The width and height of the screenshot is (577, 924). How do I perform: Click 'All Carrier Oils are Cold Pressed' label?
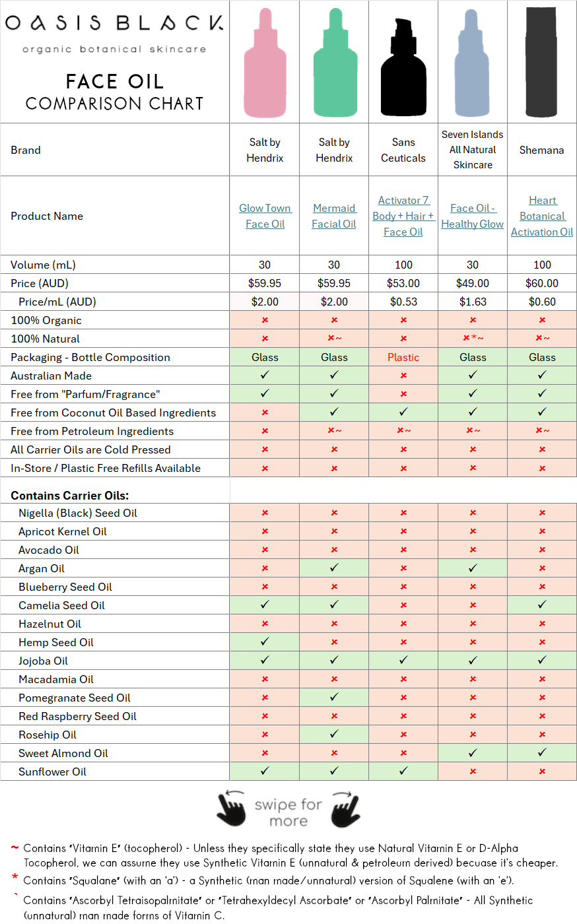pyautogui.click(x=90, y=449)
